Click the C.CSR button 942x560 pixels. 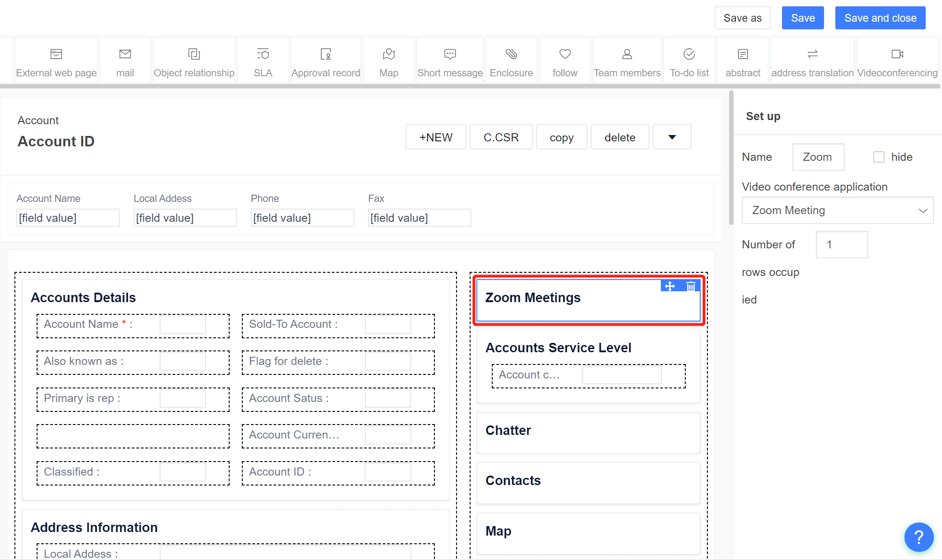[501, 137]
